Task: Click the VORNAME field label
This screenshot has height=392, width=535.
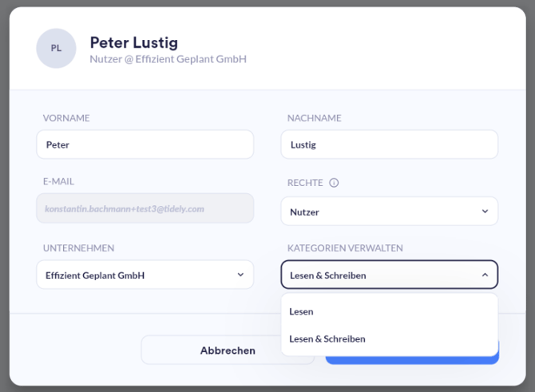Action: click(66, 118)
